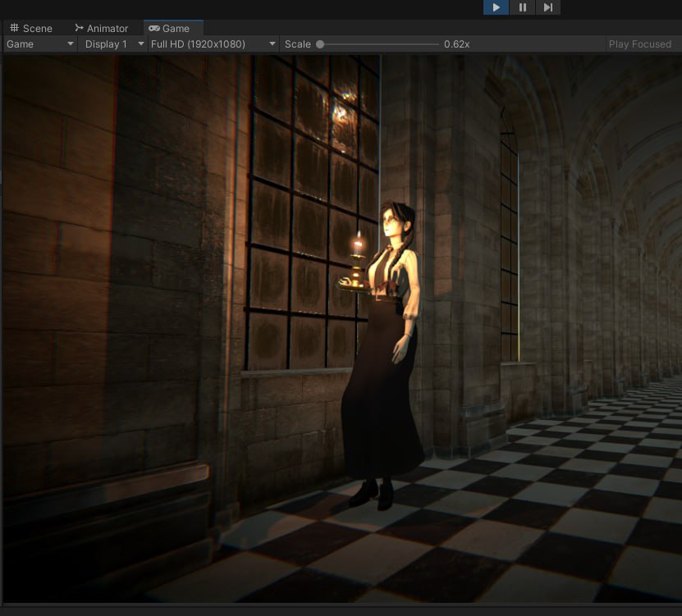Screen dimensions: 682x616
Task: Click the woman's black shoes
Action: point(373,493)
